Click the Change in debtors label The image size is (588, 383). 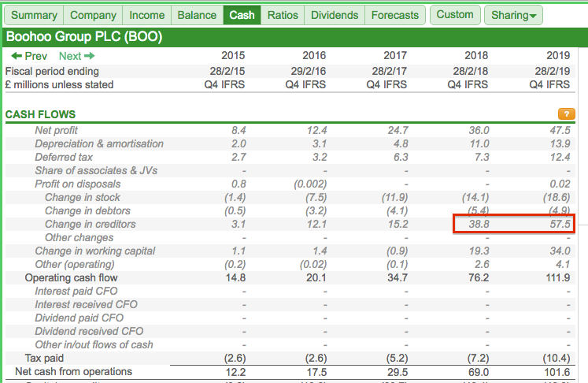click(x=87, y=210)
